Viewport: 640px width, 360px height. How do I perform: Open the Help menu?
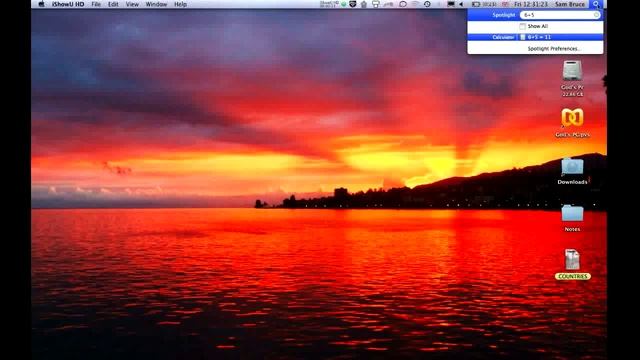pyautogui.click(x=180, y=4)
